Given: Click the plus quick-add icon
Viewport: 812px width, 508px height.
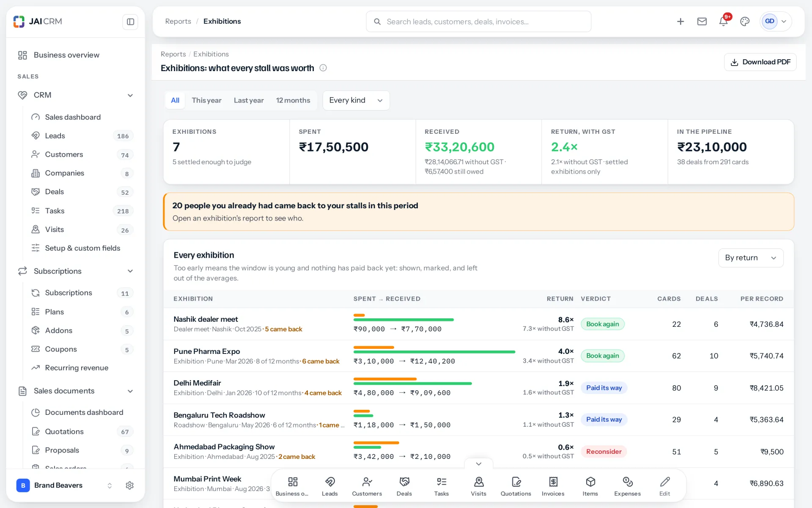Looking at the screenshot, I should click(680, 22).
